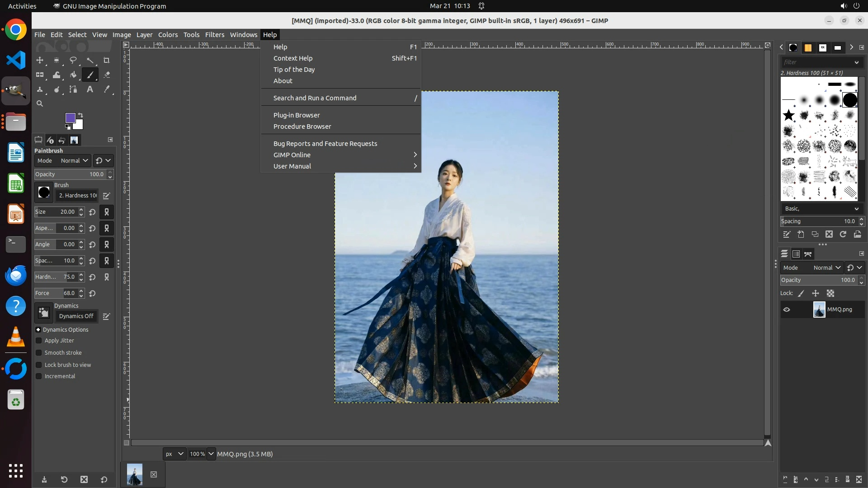Open the Filters menu
Image resolution: width=868 pixels, height=488 pixels.
point(214,35)
